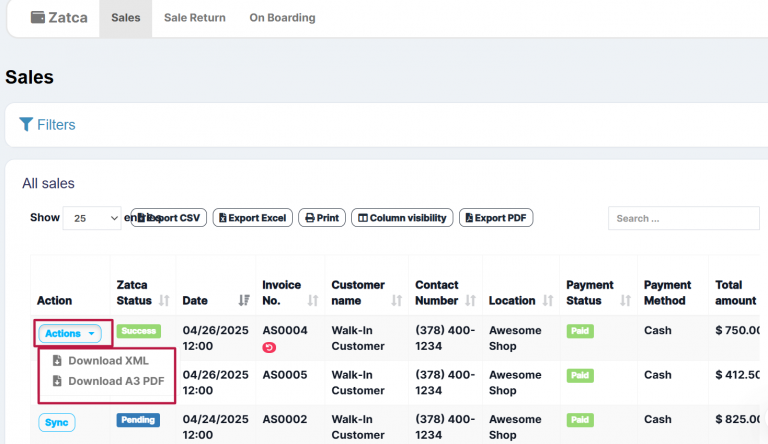
Task: Open the Column visibility menu
Action: (x=402, y=218)
